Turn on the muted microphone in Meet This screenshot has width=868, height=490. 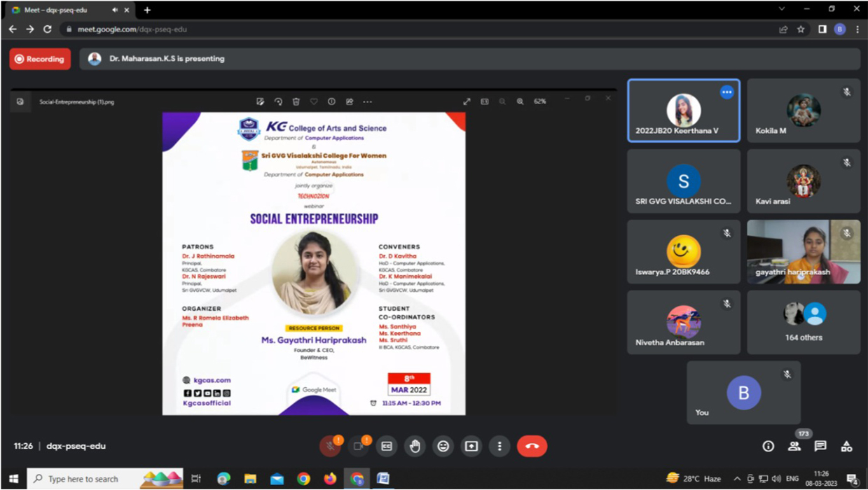click(x=329, y=447)
